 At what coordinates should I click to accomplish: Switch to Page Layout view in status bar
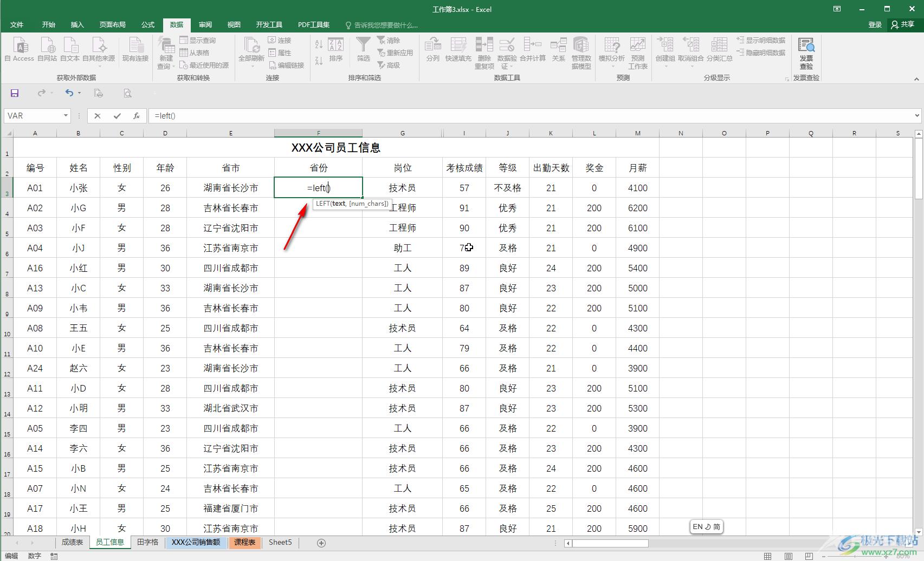(788, 556)
